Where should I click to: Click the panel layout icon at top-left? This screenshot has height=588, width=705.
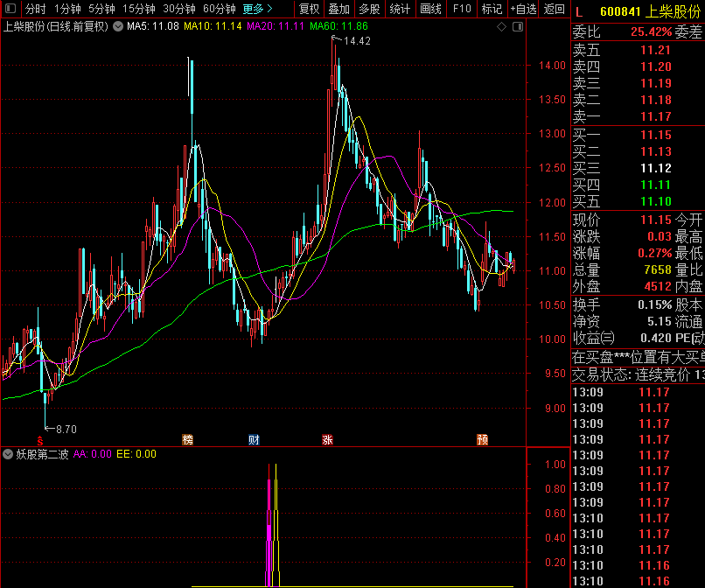pos(10,9)
